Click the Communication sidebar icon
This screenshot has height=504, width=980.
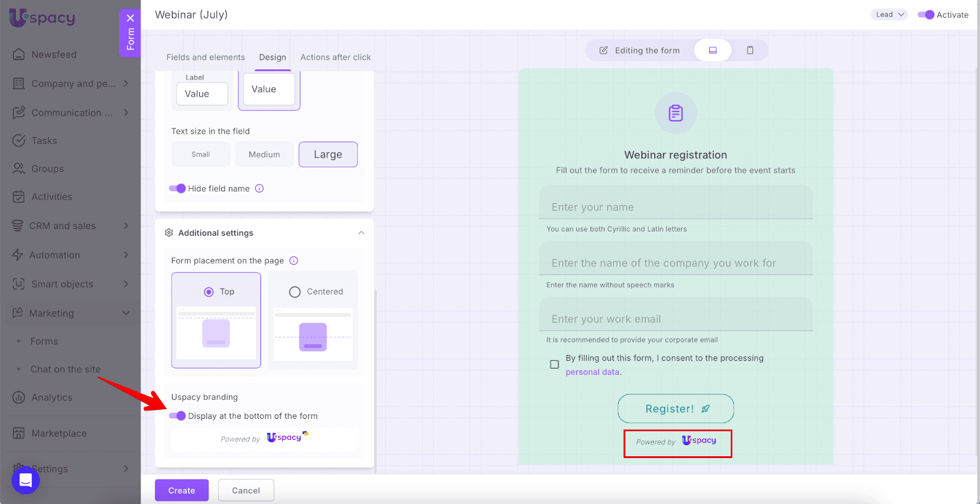19,113
